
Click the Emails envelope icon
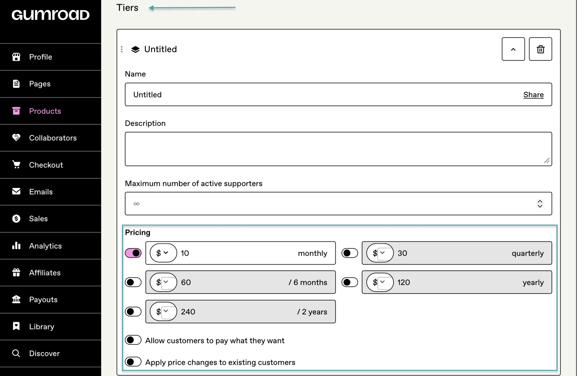(16, 191)
